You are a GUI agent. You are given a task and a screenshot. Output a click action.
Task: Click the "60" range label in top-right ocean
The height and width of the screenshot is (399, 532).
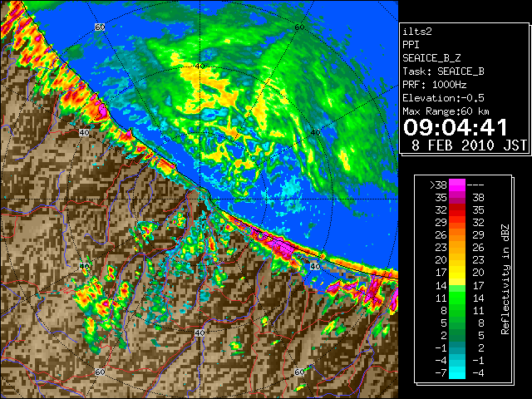tap(299, 27)
